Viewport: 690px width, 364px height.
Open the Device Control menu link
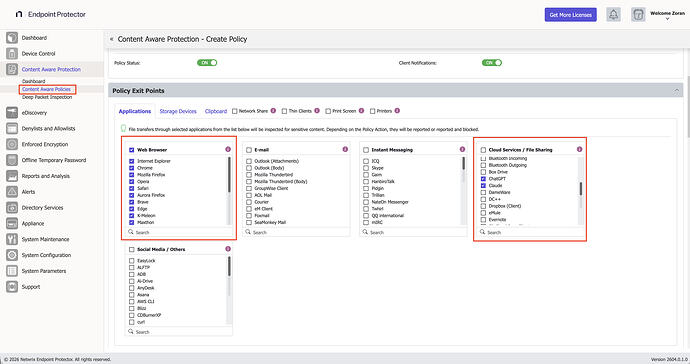click(x=38, y=53)
